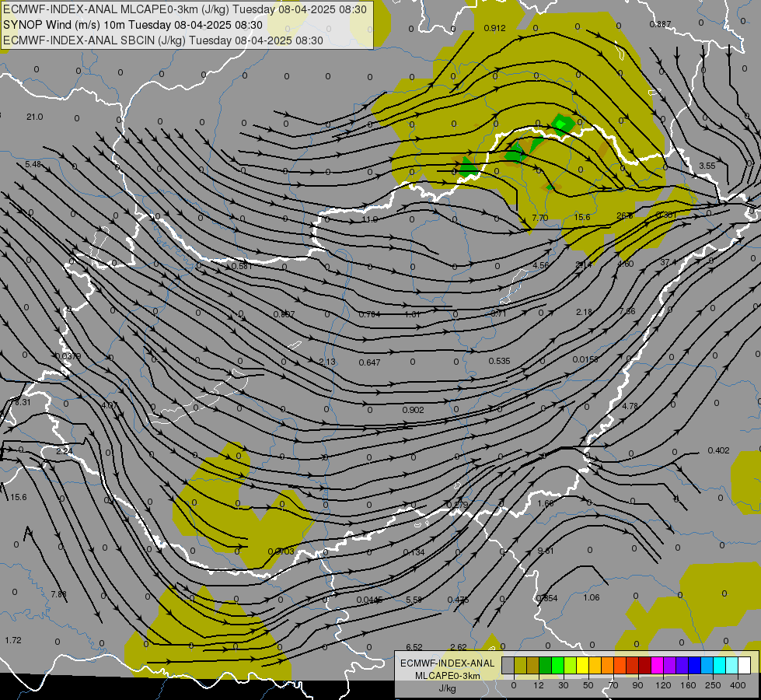Viewport: 761px width, 700px height.
Task: Click the map value '1.06'
Action: (x=591, y=597)
